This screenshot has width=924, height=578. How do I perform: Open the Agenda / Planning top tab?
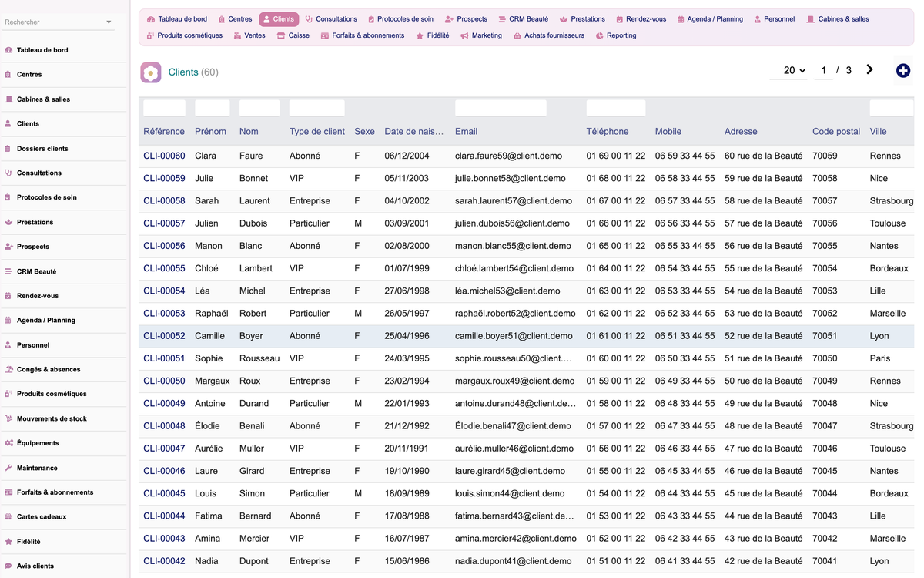point(710,19)
